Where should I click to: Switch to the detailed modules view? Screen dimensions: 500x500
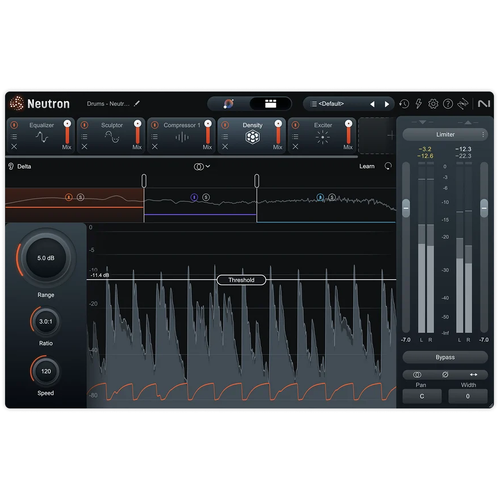[270, 104]
